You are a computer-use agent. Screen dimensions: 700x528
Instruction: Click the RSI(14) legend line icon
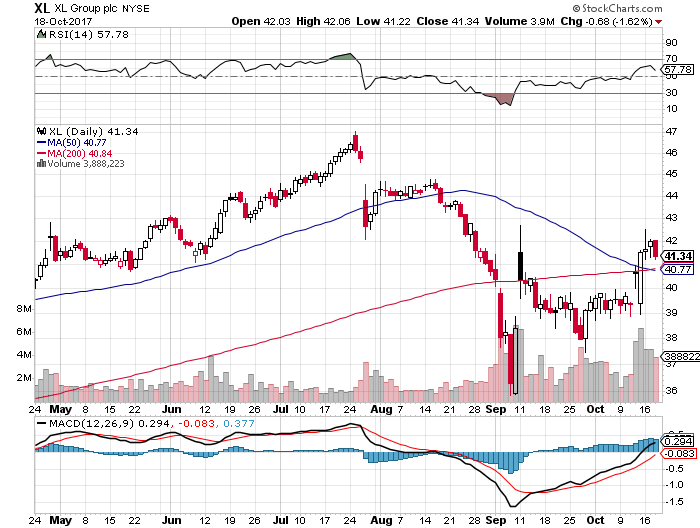[40, 34]
